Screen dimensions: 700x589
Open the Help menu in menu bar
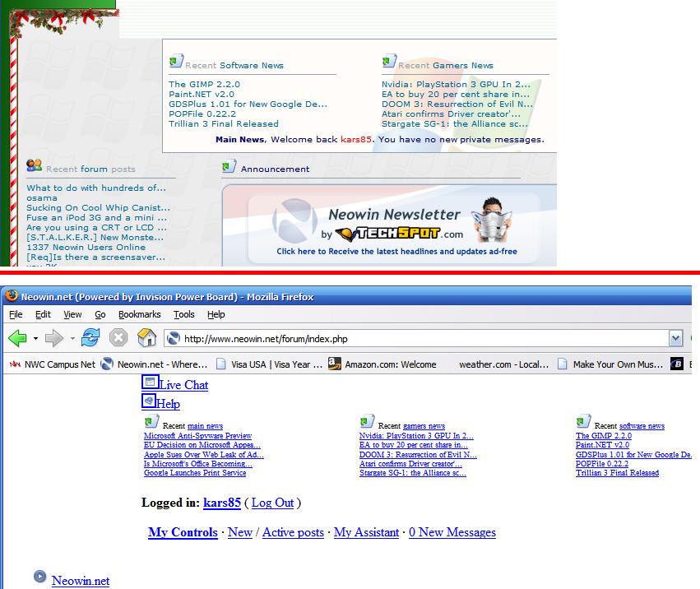(216, 314)
